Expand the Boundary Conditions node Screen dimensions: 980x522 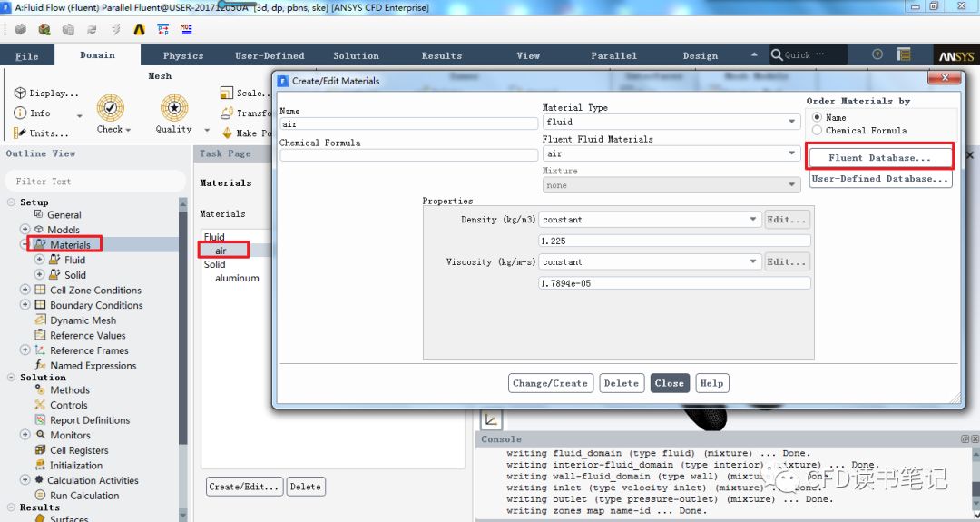coord(25,304)
